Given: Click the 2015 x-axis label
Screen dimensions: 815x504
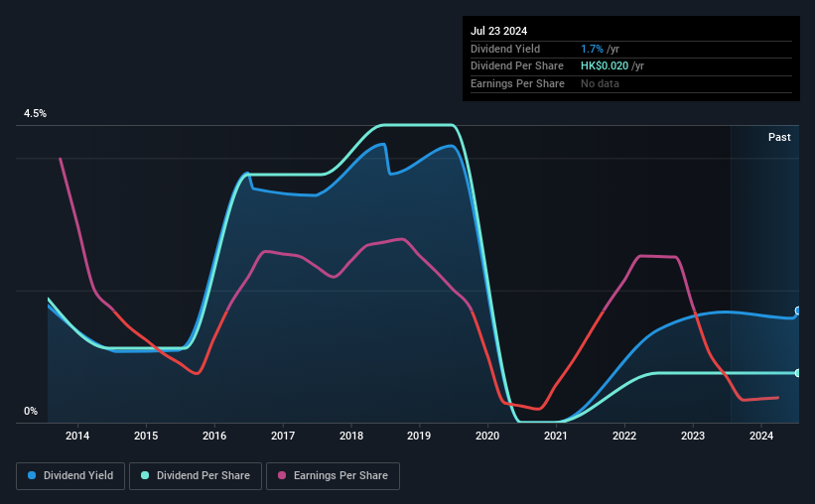Looking at the screenshot, I should pyautogui.click(x=146, y=436).
